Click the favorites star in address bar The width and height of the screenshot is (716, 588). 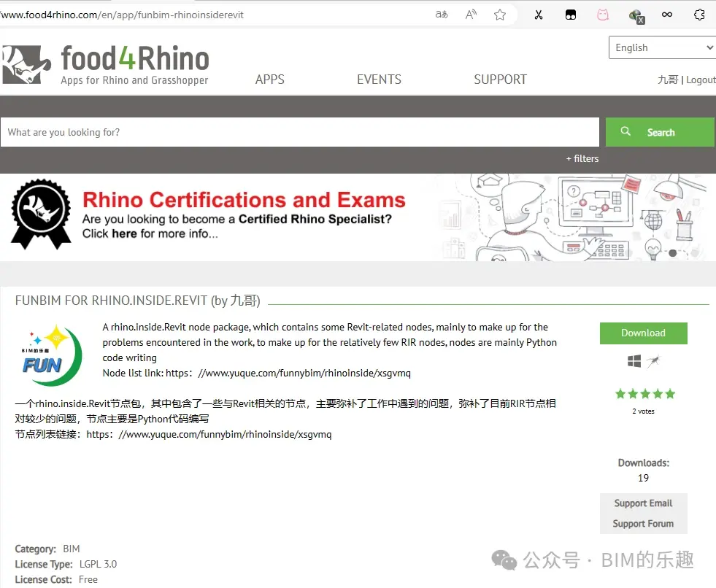pyautogui.click(x=501, y=14)
